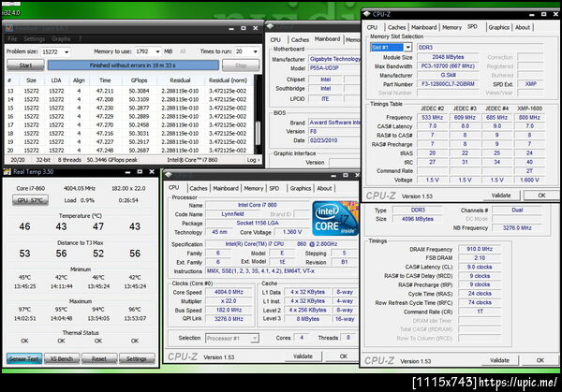Click the BIOS Version F8 field
The image size is (562, 392).
(x=334, y=131)
